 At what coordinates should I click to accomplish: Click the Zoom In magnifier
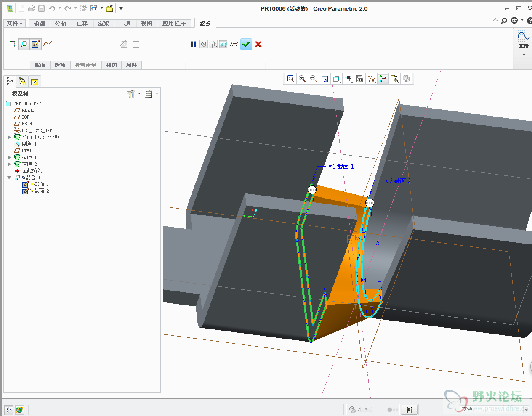click(x=302, y=79)
